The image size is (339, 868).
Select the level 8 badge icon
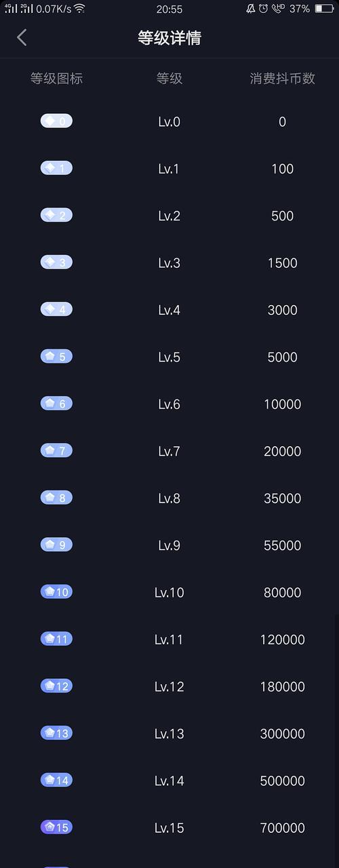click(x=56, y=498)
